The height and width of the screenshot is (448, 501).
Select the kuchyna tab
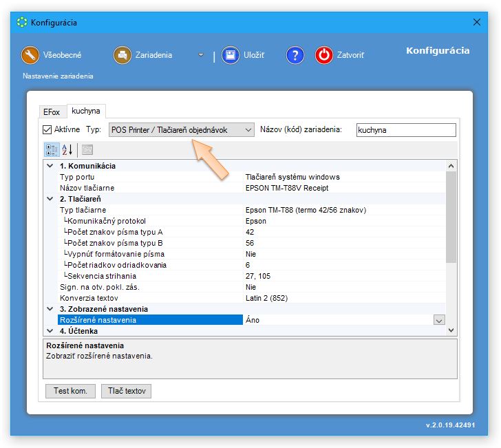pos(86,111)
